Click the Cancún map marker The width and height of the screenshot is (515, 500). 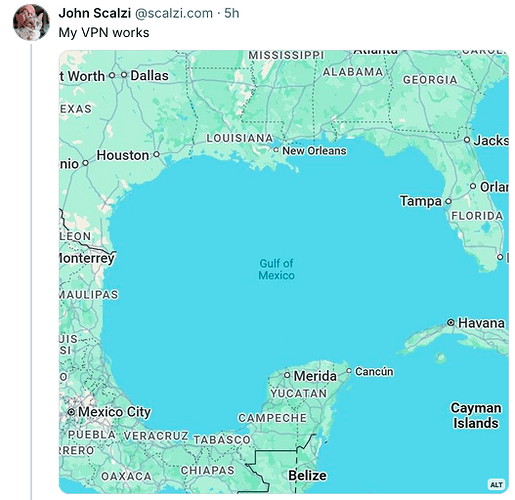tap(349, 371)
